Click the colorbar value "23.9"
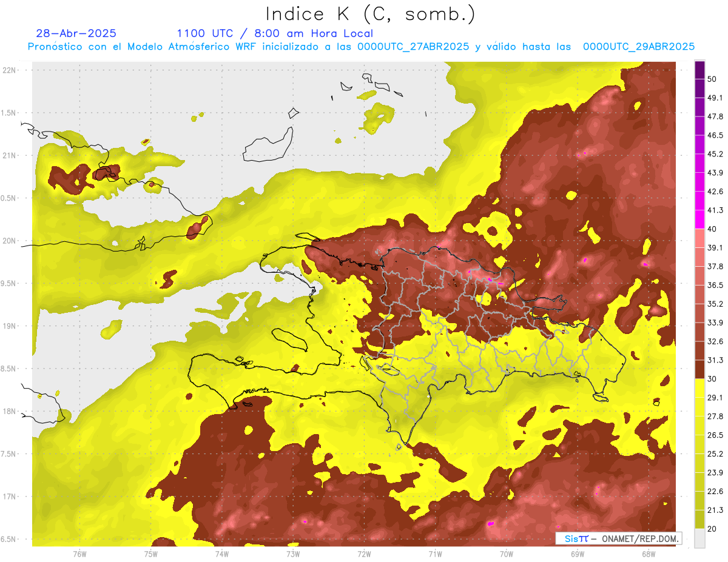Viewport: 728px width, 562px height. click(x=715, y=473)
